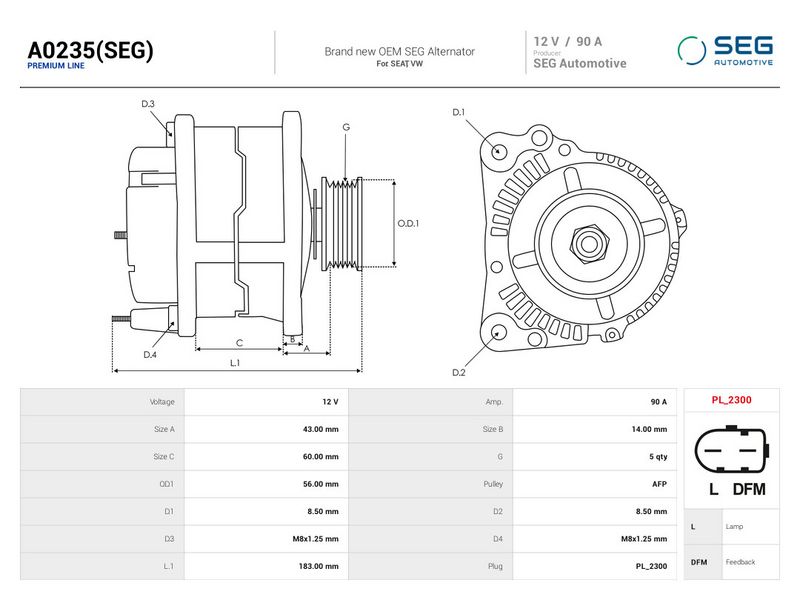The image size is (800, 600).
Task: Click the PREMIUM LINE label
Action: tap(56, 66)
